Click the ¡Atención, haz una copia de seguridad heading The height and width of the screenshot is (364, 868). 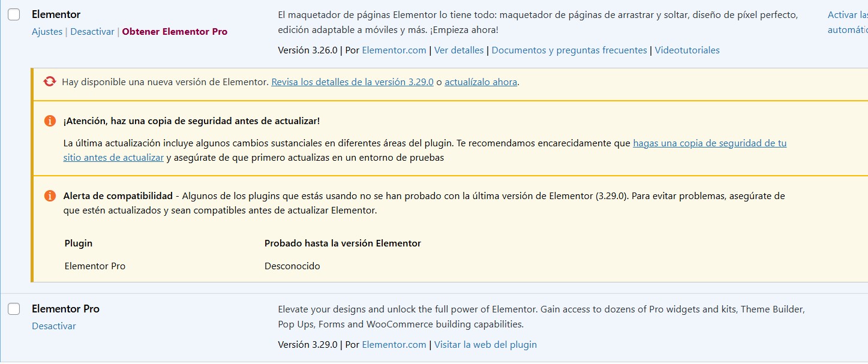pyautogui.click(x=191, y=121)
